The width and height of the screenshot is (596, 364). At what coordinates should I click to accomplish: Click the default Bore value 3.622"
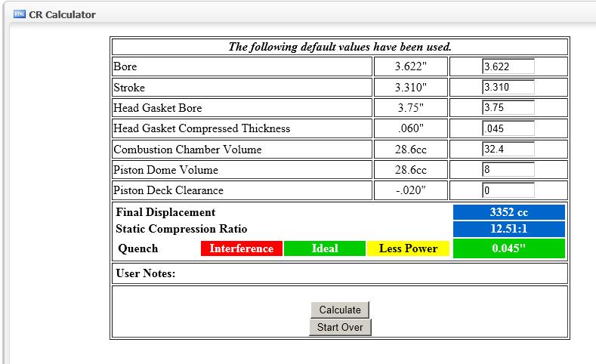411,66
